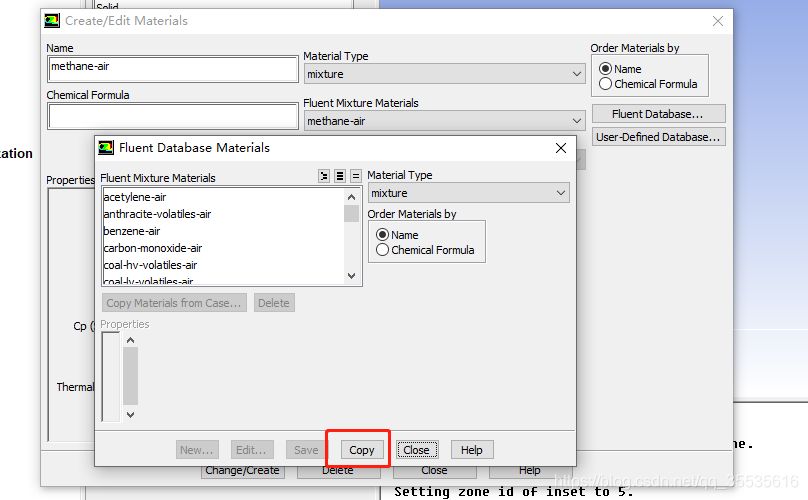Click Close button in Create/Edit Materials dialog
Image resolution: width=808 pixels, height=500 pixels.
[434, 471]
